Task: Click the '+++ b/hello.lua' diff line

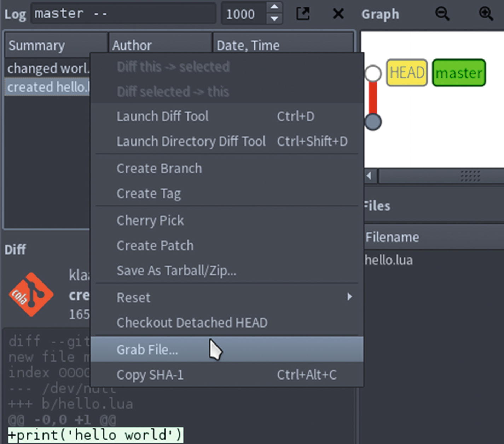Action: (70, 404)
